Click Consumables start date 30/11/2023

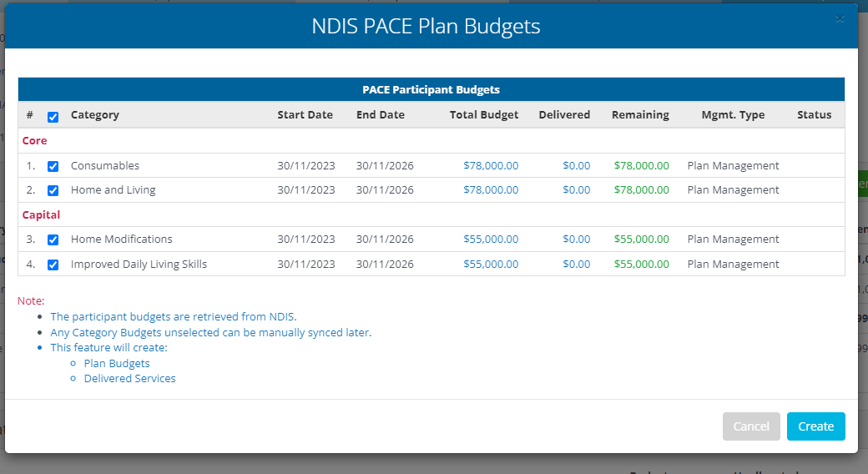tap(306, 165)
